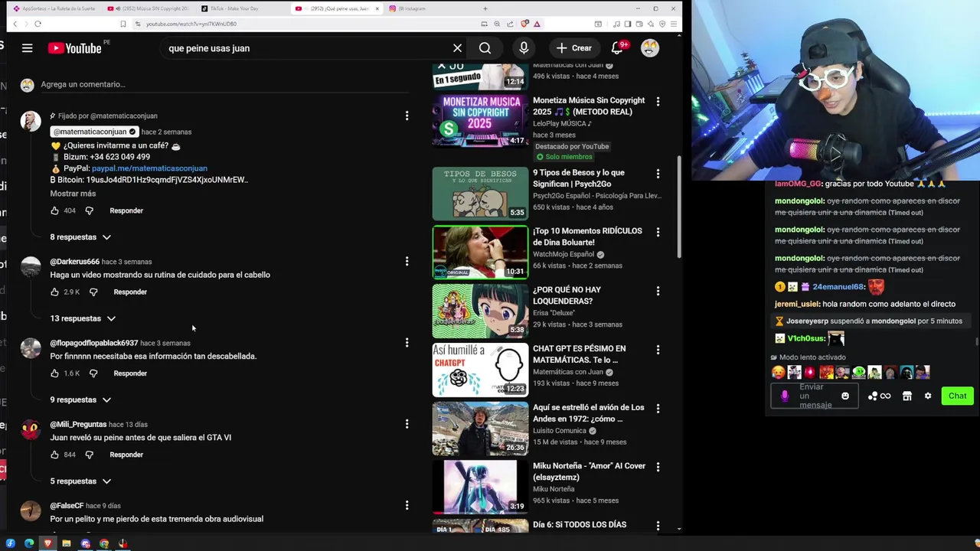
Task: Open 'Miku Norteña - Amor' video thumbnail
Action: pos(480,487)
